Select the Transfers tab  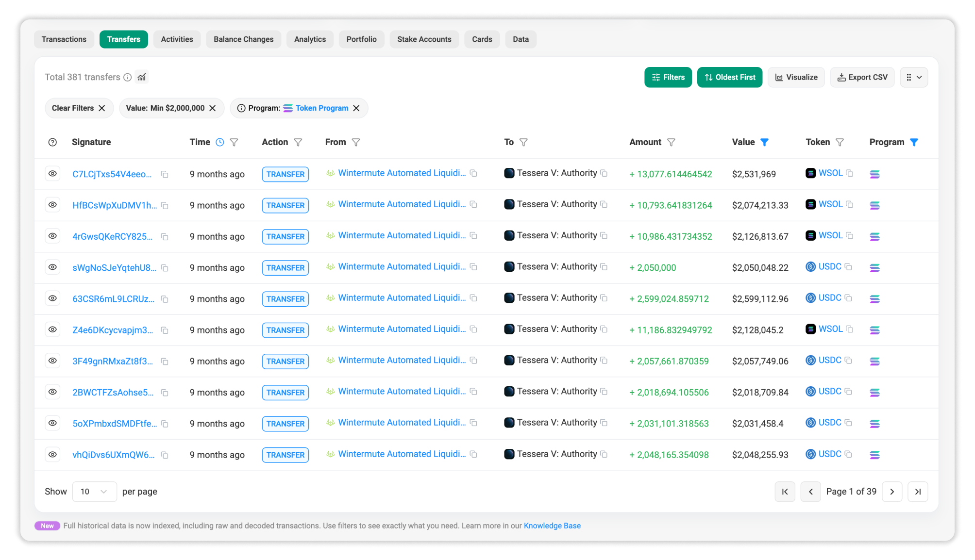(124, 39)
